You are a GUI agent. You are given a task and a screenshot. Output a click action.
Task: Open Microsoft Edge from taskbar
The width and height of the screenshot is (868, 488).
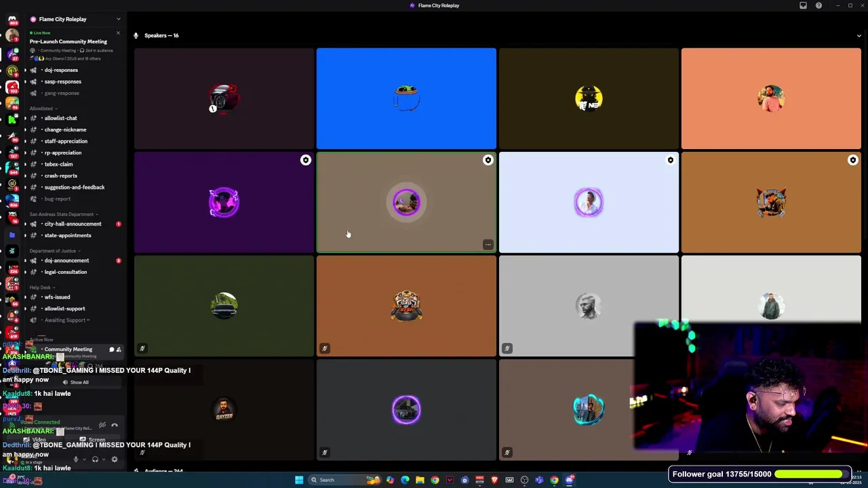pos(405,480)
